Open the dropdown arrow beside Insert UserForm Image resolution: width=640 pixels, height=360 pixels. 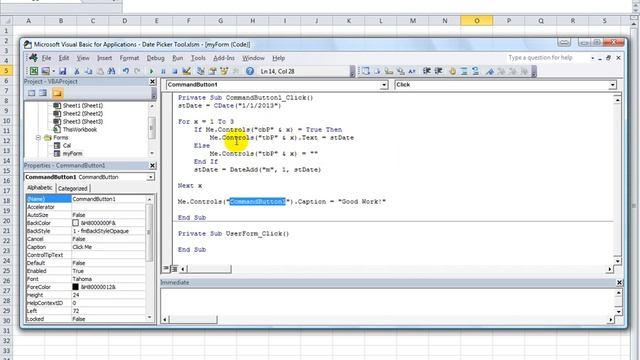pyautogui.click(x=53, y=71)
